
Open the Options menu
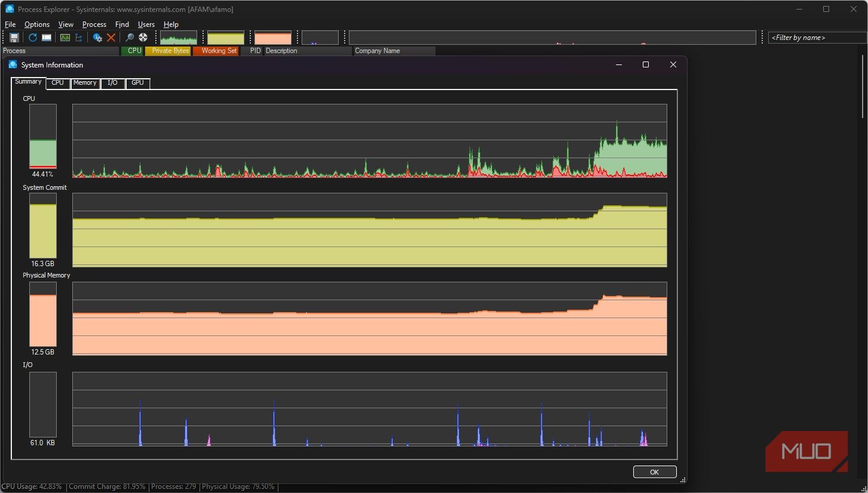[37, 24]
